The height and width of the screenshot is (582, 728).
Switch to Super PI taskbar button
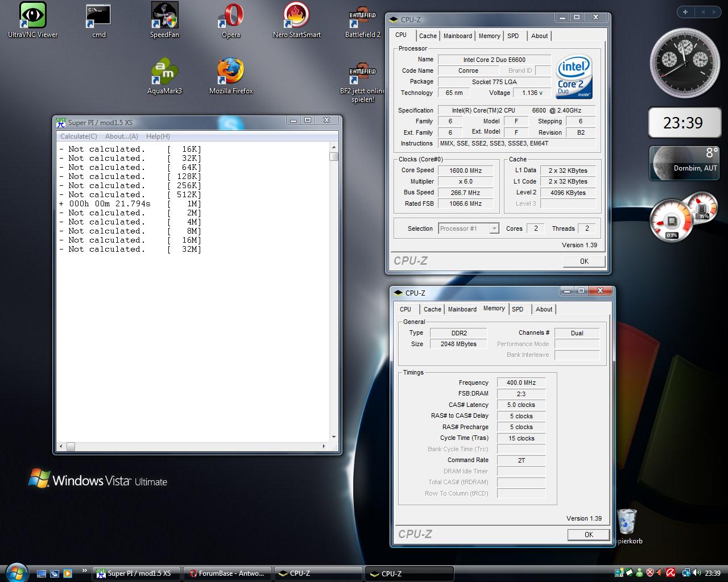tap(136, 573)
